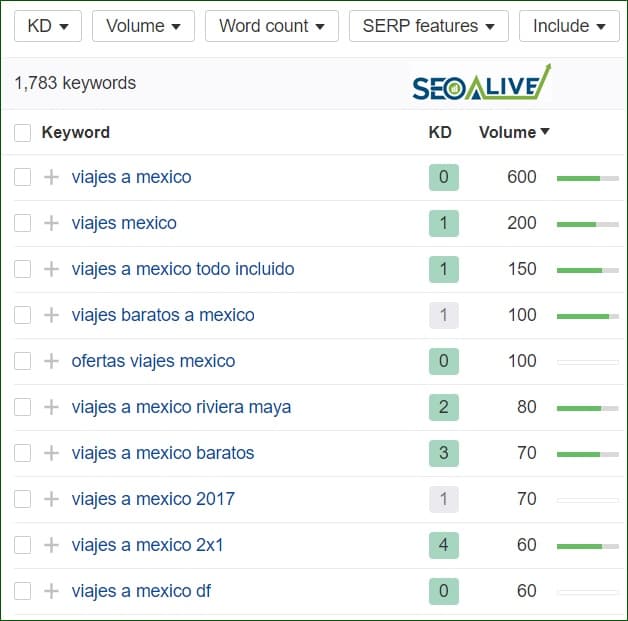Click KD badge 3 for 'viajes a mexico baratos'

(x=444, y=453)
